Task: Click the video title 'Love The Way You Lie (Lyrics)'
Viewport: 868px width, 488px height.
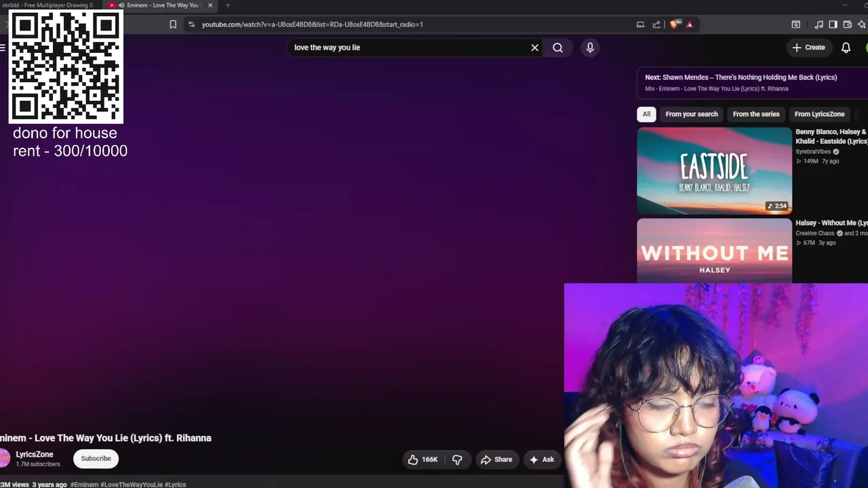Action: click(106, 438)
